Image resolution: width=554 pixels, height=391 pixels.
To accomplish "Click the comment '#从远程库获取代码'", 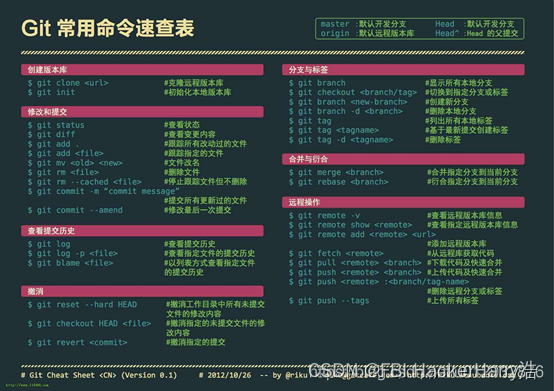I will pos(460,253).
